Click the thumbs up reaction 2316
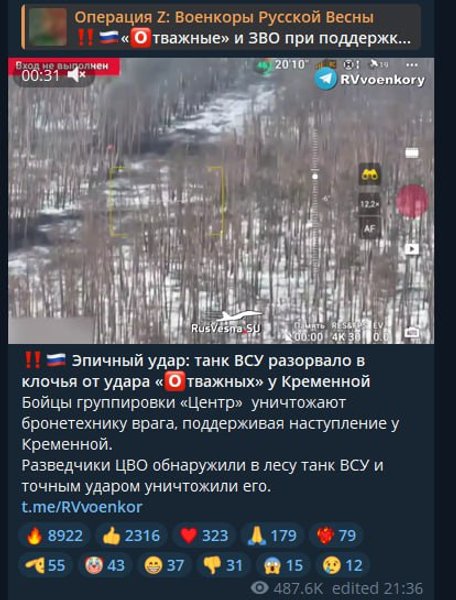Image resolution: width=456 pixels, height=600 pixels. click(x=131, y=536)
